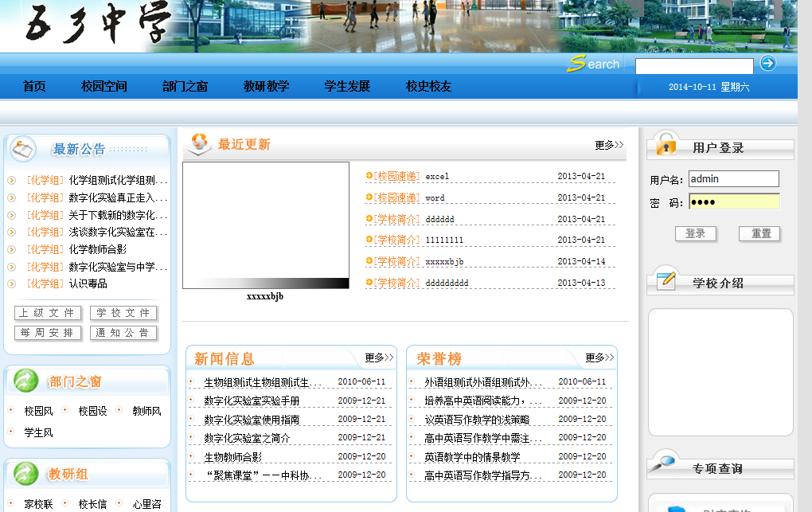Click the lock icon beside 用户登录
The height and width of the screenshot is (512, 812).
[x=666, y=145]
